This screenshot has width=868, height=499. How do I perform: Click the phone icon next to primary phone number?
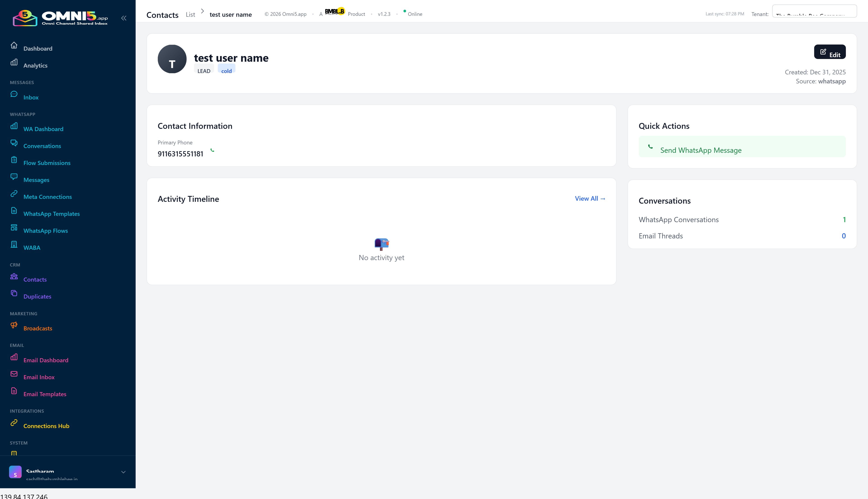point(212,150)
